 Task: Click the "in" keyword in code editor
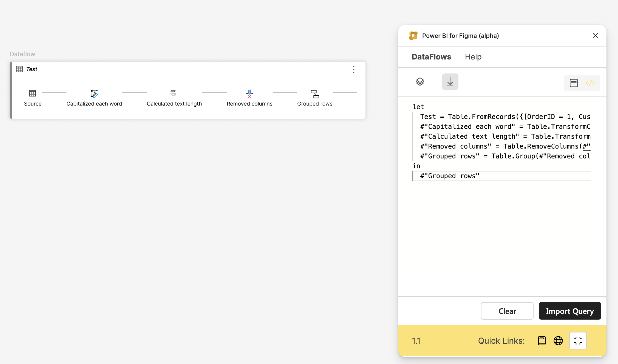(416, 166)
